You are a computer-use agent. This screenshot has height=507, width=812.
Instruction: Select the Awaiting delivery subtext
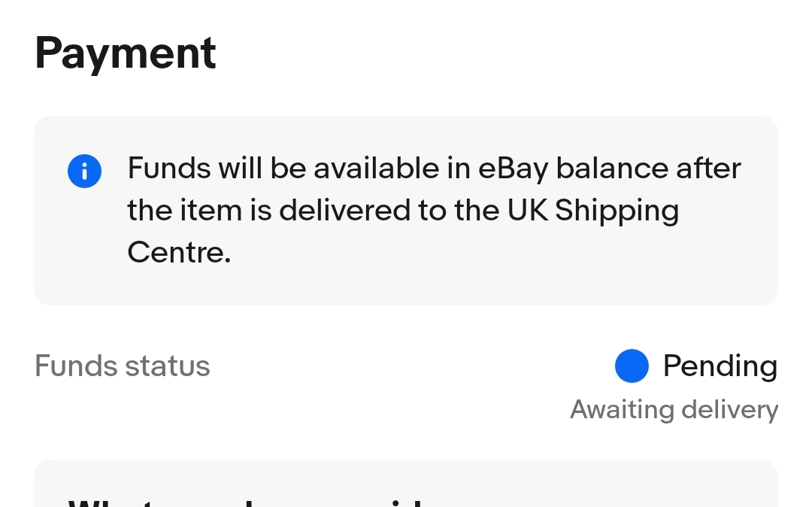674,410
